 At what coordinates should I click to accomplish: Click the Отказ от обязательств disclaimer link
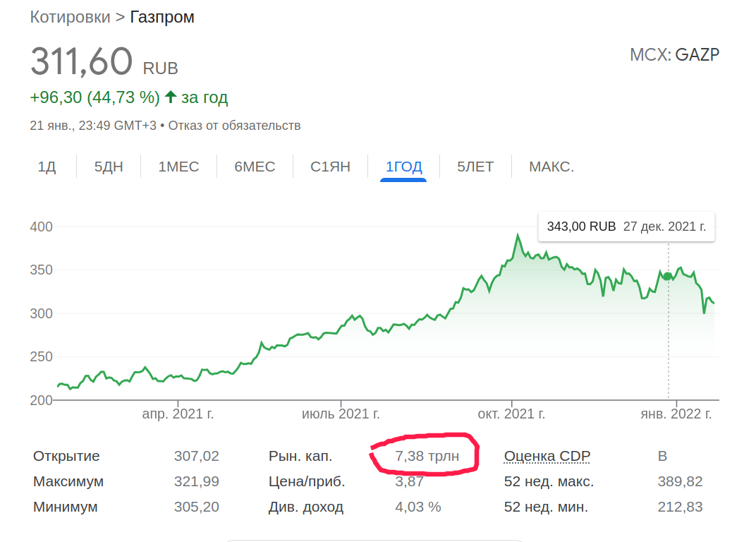pyautogui.click(x=234, y=126)
